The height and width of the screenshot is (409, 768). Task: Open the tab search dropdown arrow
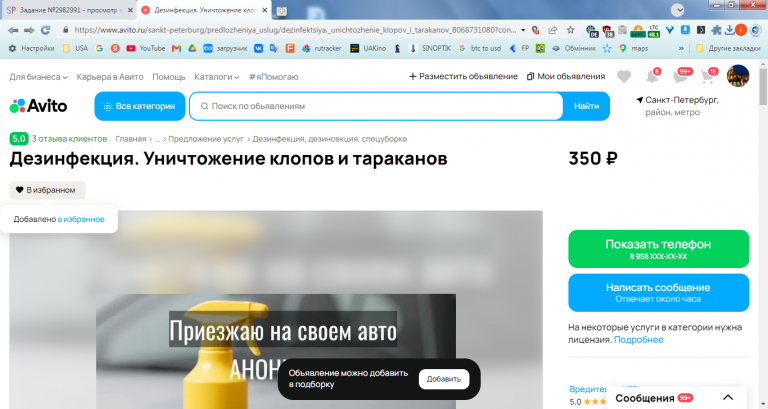coord(677,10)
